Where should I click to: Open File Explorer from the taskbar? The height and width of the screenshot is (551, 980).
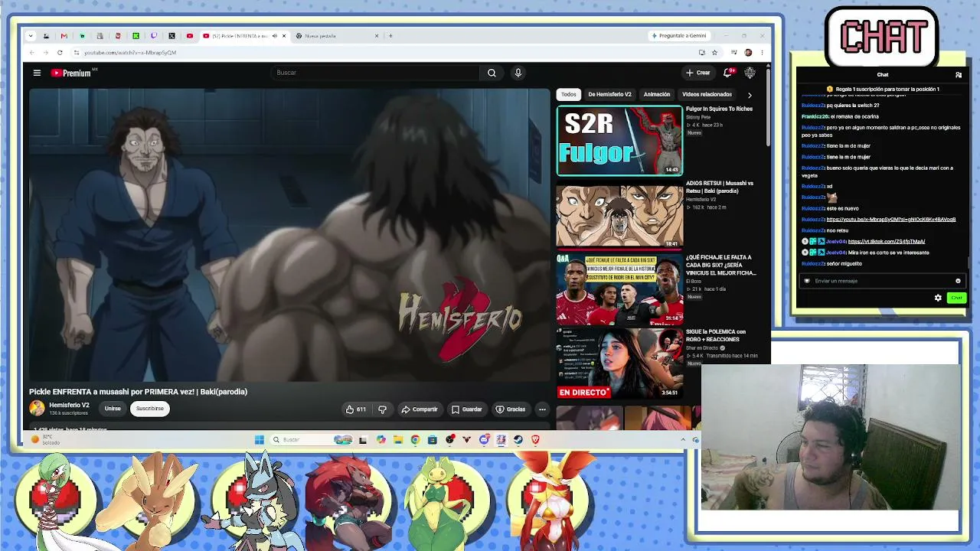pyautogui.click(x=398, y=439)
